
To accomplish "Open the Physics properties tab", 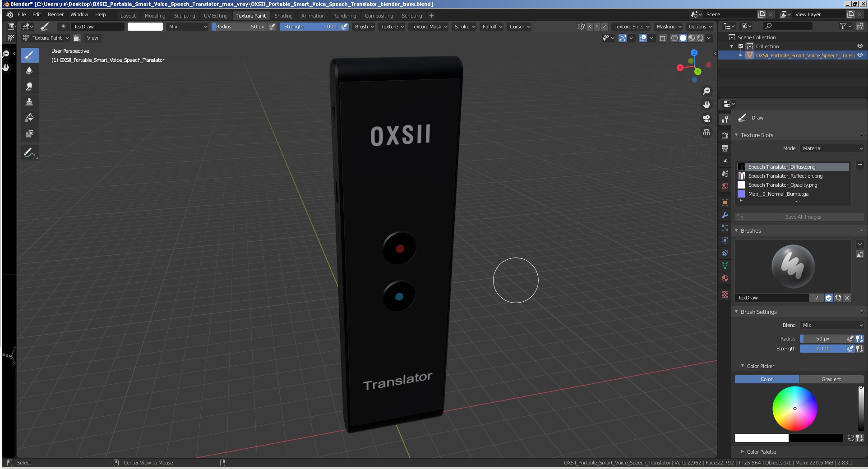I will point(725,240).
